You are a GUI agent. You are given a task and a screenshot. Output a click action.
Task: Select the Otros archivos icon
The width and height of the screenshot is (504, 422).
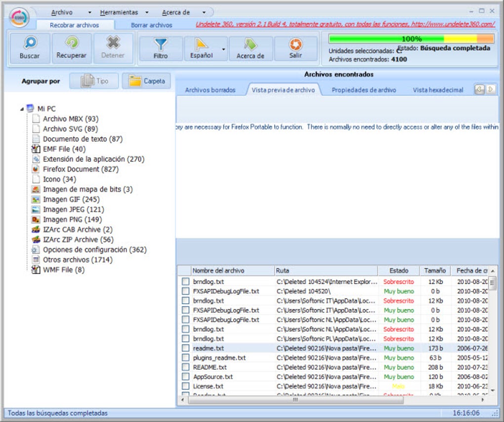tap(36, 260)
